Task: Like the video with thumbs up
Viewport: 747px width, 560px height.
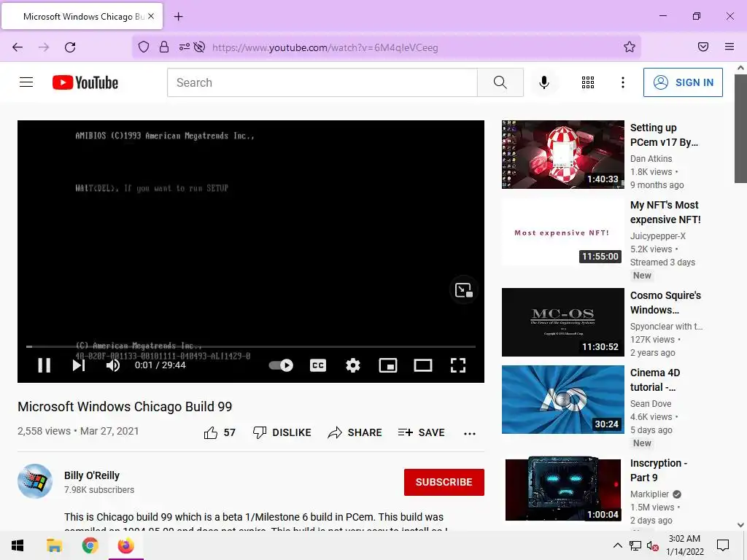Action: pos(220,432)
